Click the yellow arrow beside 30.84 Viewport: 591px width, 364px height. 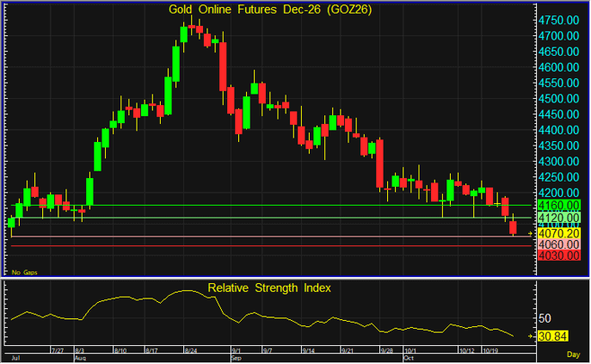(x=530, y=336)
